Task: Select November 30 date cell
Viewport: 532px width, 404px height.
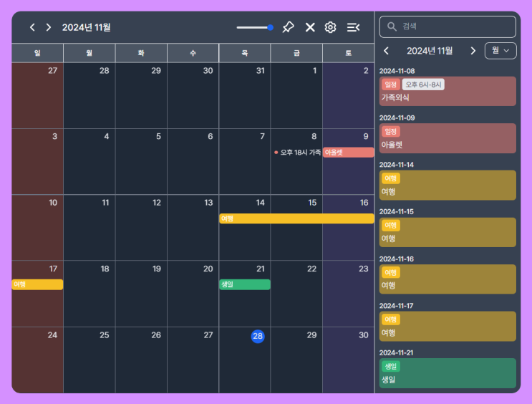Action: point(349,360)
